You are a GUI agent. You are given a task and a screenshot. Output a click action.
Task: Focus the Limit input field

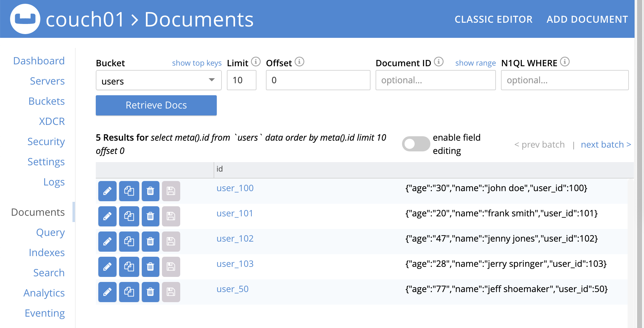pos(242,80)
